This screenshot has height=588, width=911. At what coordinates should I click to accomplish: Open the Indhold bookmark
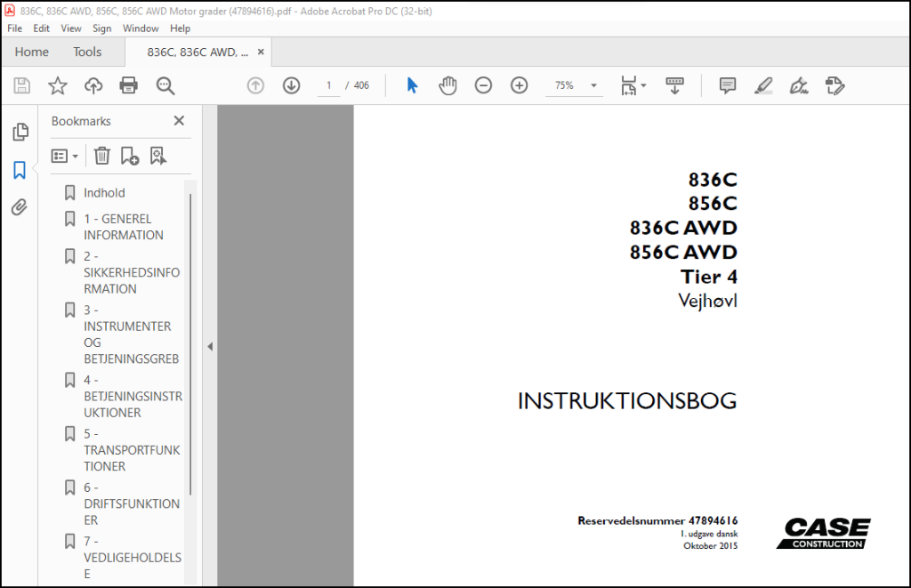pyautogui.click(x=104, y=192)
